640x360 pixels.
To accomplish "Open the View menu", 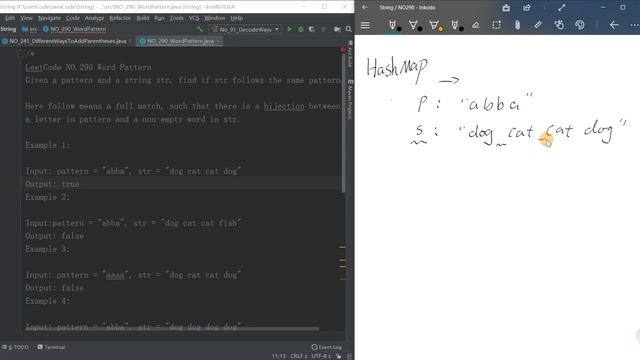I will tap(26, 18).
